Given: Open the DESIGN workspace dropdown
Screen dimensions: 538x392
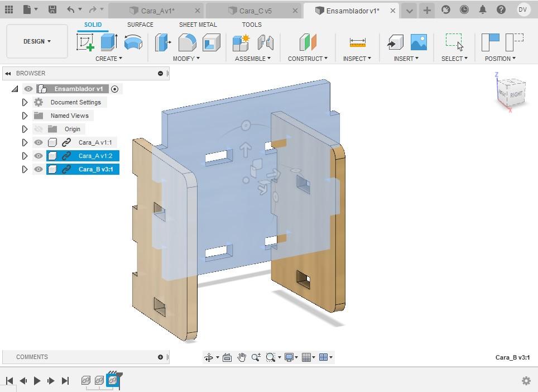Looking at the screenshot, I should pos(37,41).
